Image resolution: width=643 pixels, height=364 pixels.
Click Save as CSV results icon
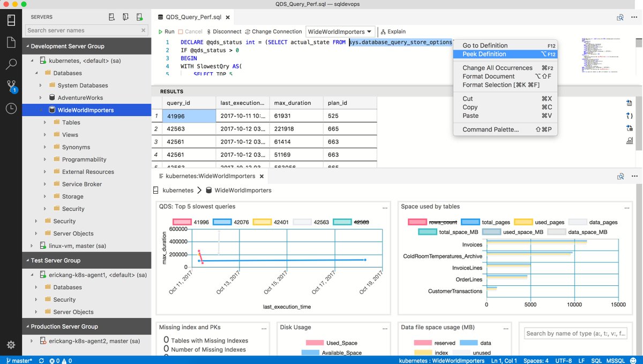point(630,103)
